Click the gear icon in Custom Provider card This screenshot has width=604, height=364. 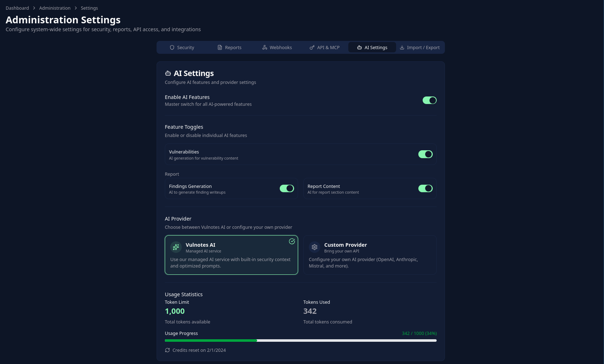point(315,247)
